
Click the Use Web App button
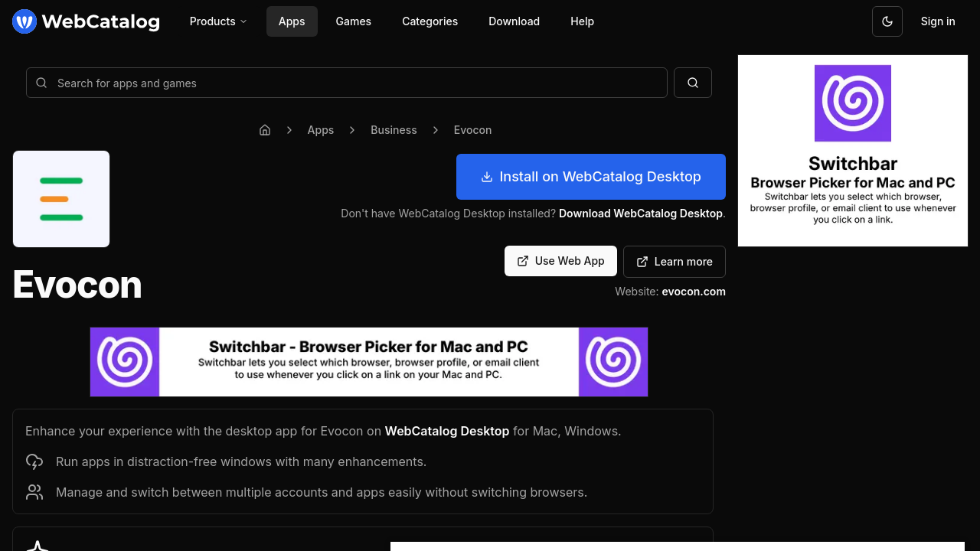tap(560, 261)
